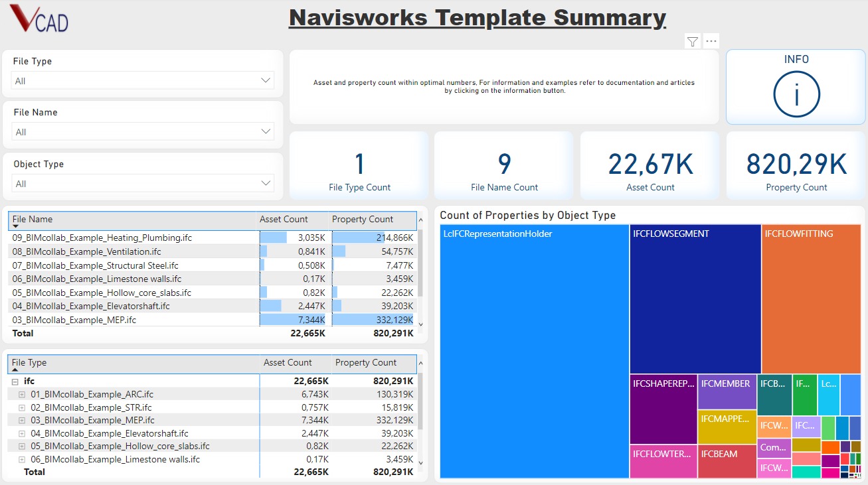Select 04_BIMcollab_Example_Elevatorshaft.ifc in top table

(213, 306)
